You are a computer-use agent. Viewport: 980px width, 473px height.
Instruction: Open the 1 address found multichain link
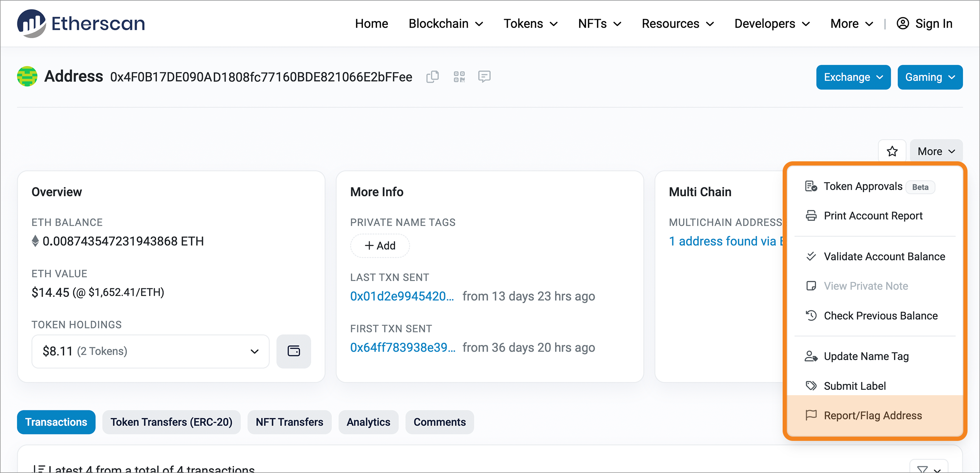pos(726,241)
